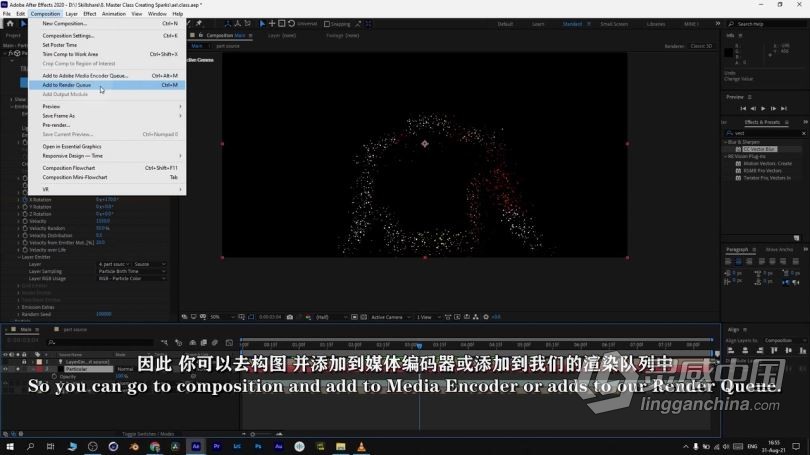Collapse Blur & Sharpen category
The width and height of the screenshot is (810, 455).
[726, 142]
